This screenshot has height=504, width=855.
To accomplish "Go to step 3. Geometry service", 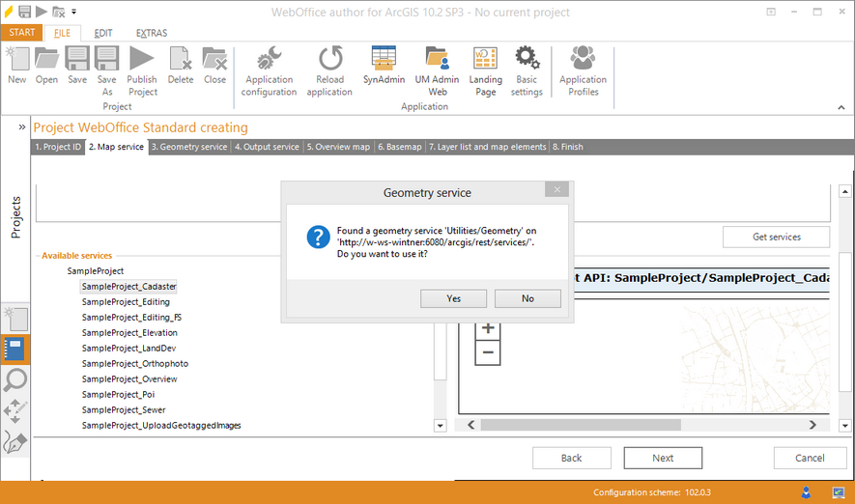I will point(189,147).
